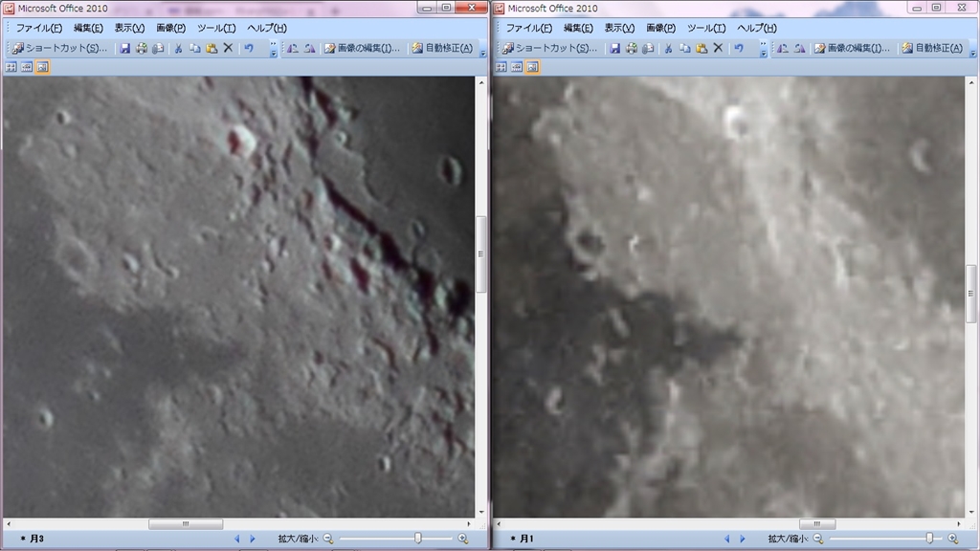Expand formatting toolbar options in left window

click(483, 49)
